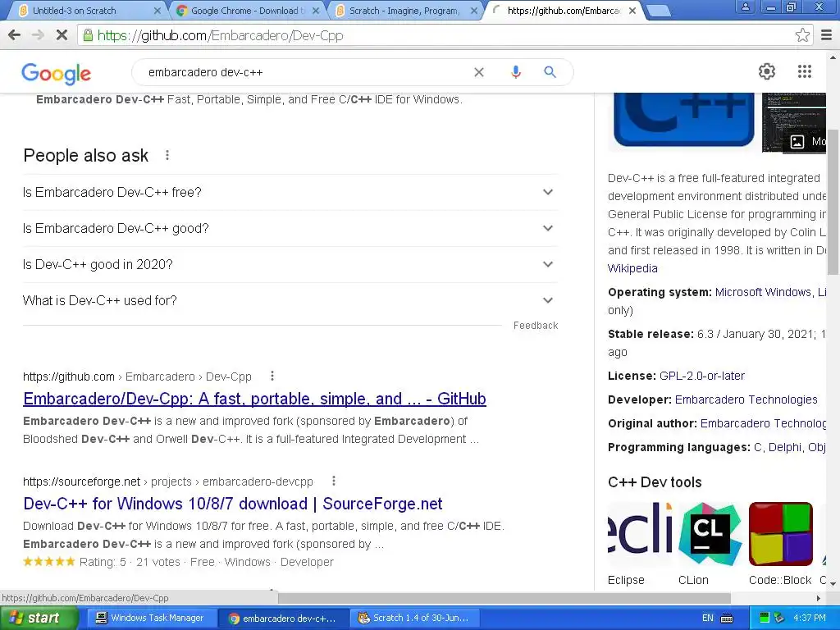
Task: Open Google settings gear
Action: pyautogui.click(x=767, y=71)
